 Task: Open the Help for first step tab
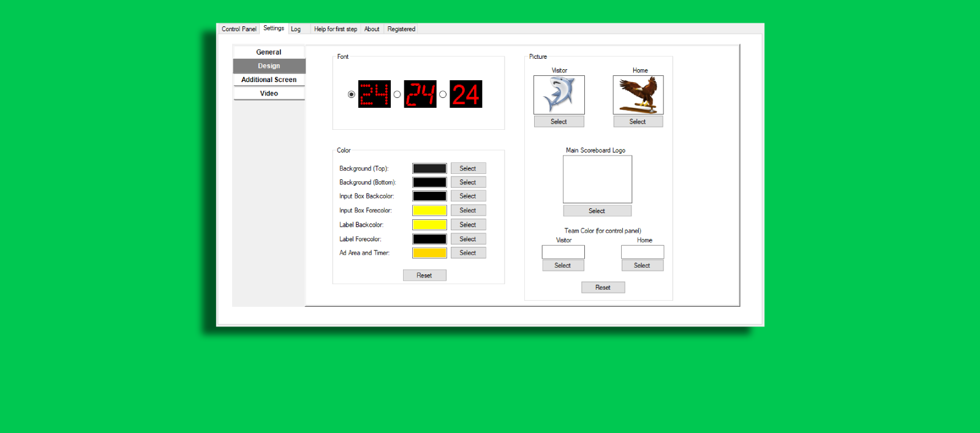pyautogui.click(x=335, y=29)
